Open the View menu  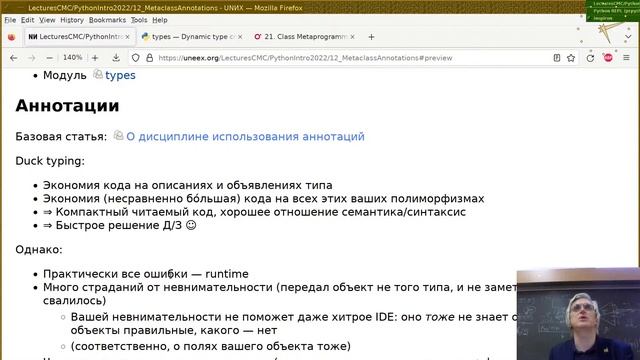coord(47,20)
